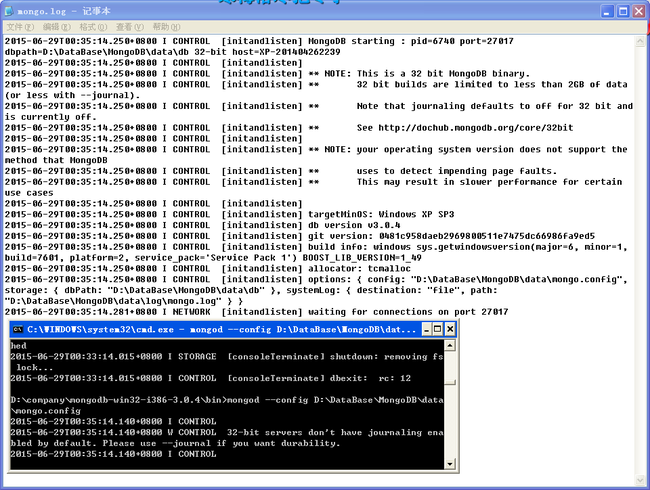
Task: Click the cmd.exe window title text
Action: coord(221,330)
